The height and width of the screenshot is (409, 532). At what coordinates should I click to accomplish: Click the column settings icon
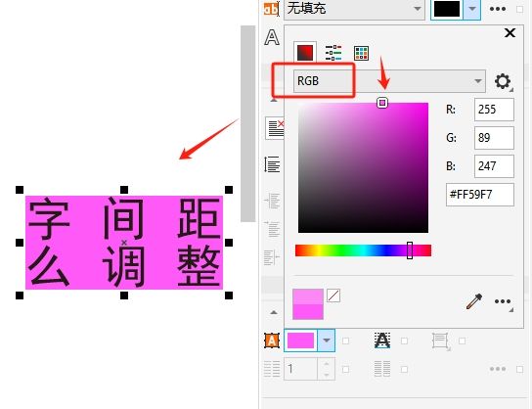coord(382,369)
